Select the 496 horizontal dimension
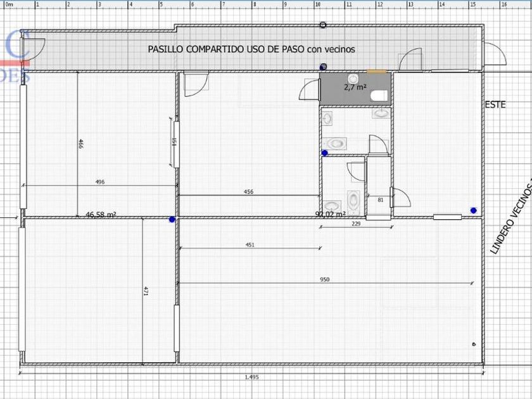Viewport: 532px width, 399px height. tap(100, 182)
